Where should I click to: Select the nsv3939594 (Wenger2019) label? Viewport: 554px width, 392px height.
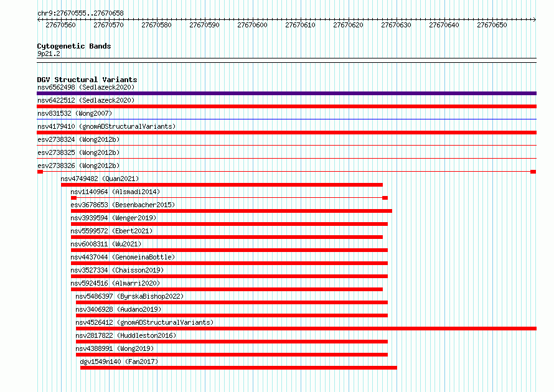point(113,218)
